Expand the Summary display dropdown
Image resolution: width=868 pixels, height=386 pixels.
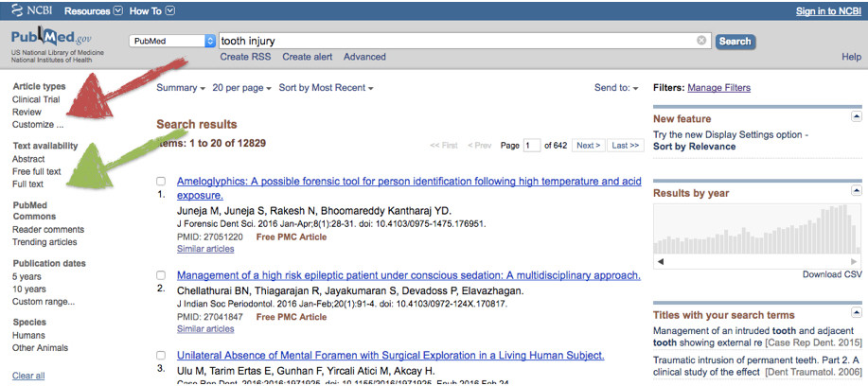181,87
